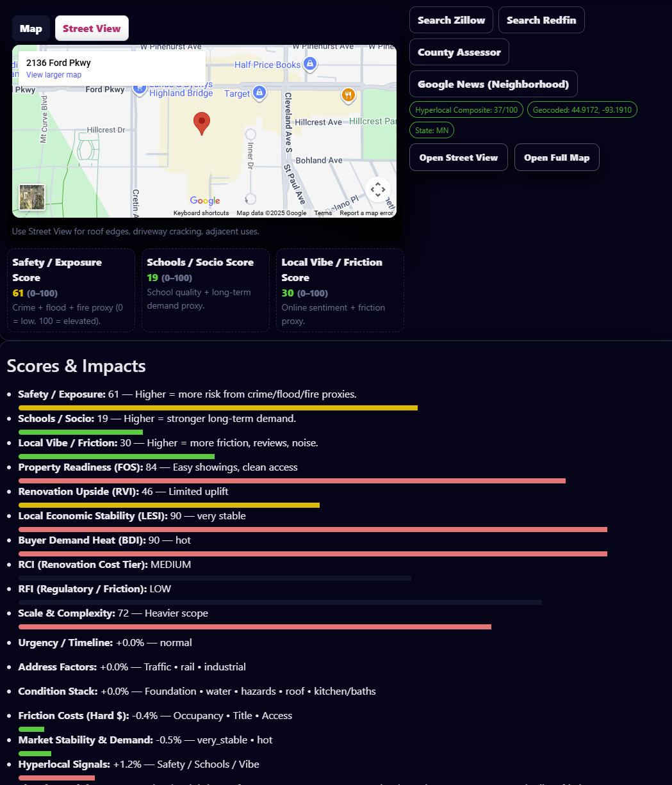Toggle the Geocoded coordinates chip
Viewport: 672px width, 785px height.
click(x=582, y=109)
